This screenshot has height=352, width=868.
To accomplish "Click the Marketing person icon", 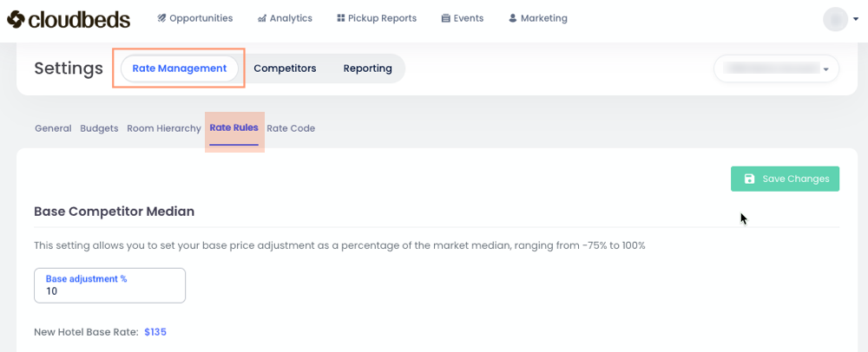I will (x=512, y=18).
